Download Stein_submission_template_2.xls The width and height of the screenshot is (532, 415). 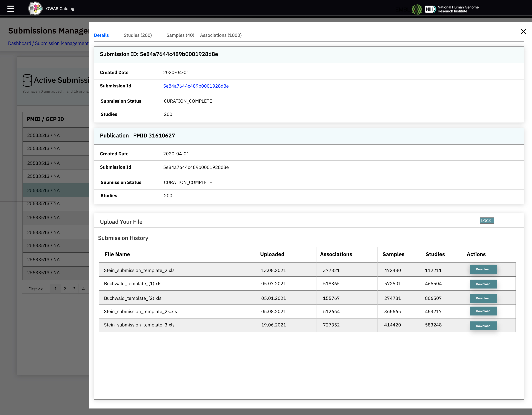483,269
